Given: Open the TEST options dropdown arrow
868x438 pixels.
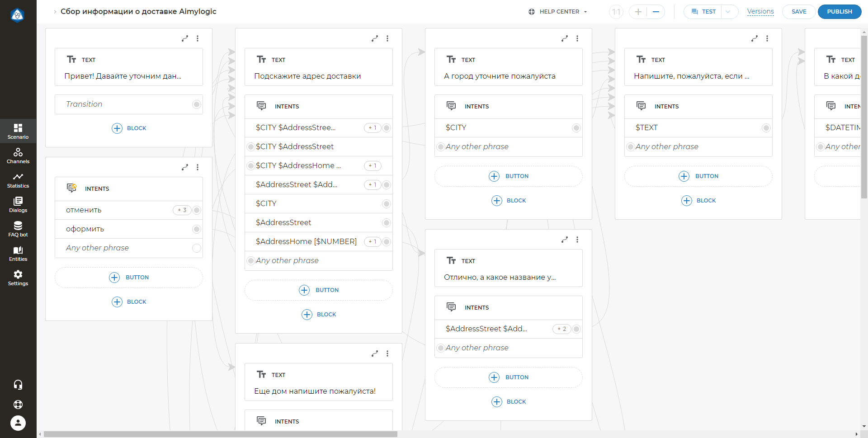Looking at the screenshot, I should point(728,12).
